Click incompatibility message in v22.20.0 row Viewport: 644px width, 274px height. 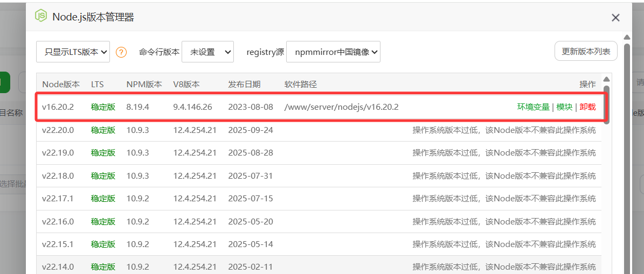(504, 130)
